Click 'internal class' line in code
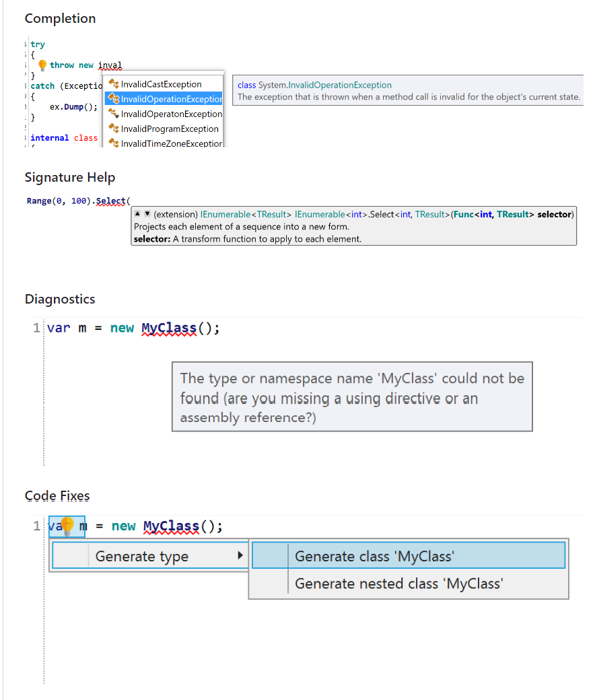The image size is (595, 700). (64, 138)
